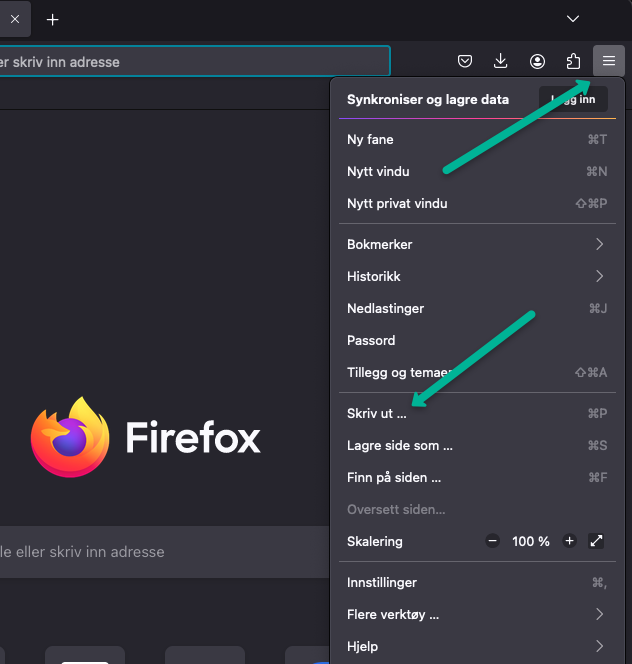
Task: Close the current tab
Action: click(14, 19)
